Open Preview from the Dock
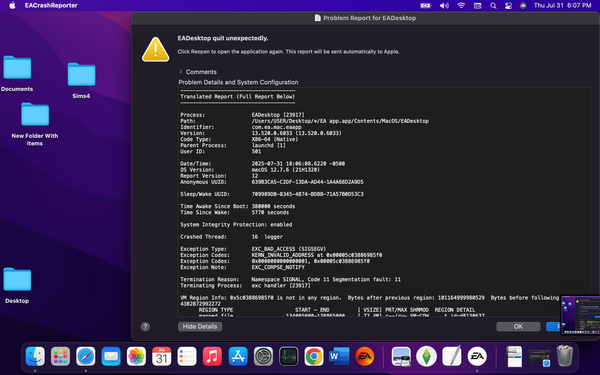This screenshot has width=600, height=375. coord(401,356)
